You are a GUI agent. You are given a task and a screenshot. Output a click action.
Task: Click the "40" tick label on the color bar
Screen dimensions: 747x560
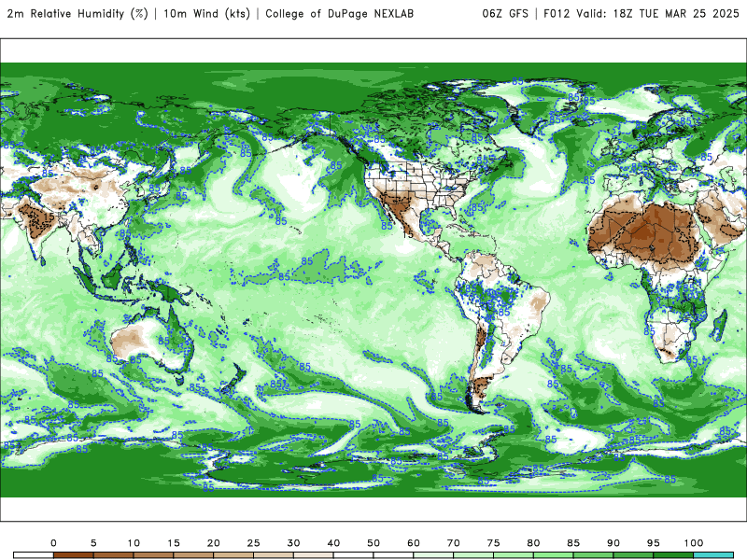333,543
